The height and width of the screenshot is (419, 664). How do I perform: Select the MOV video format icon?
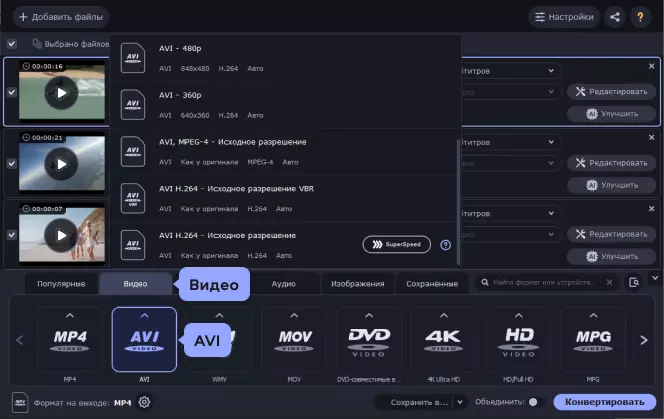click(x=294, y=340)
